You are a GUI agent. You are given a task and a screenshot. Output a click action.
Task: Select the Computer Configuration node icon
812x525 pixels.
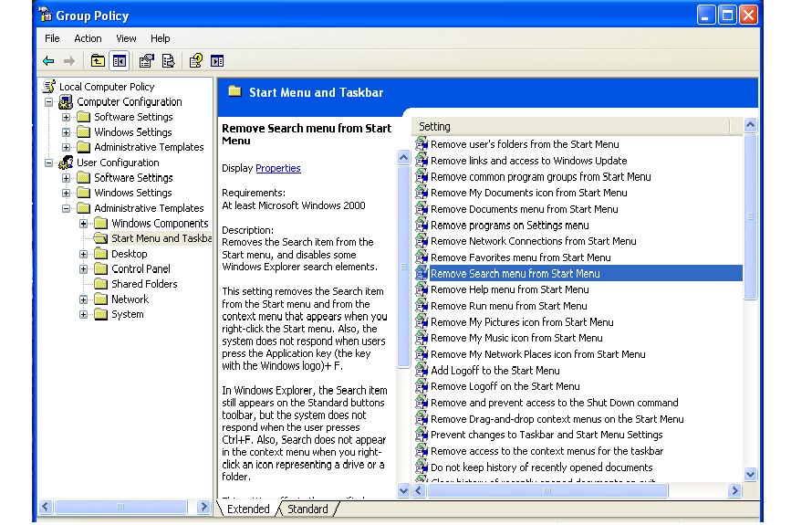66,101
